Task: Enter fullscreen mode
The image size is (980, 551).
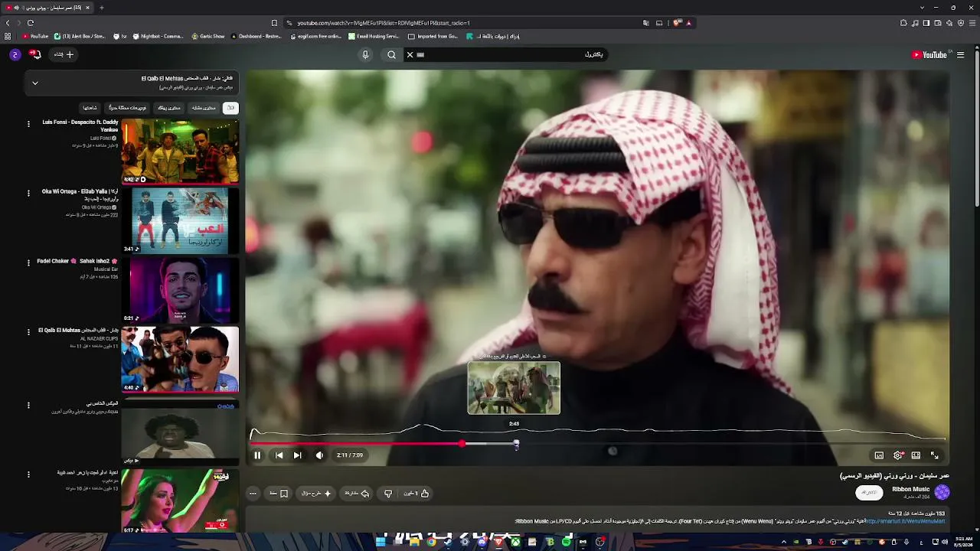Action: (x=934, y=455)
